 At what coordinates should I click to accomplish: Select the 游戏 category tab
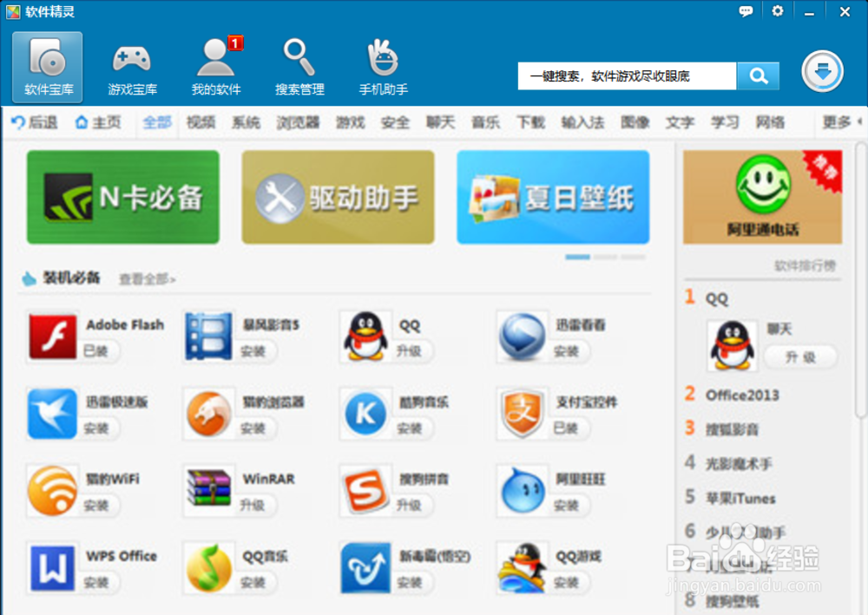click(351, 122)
